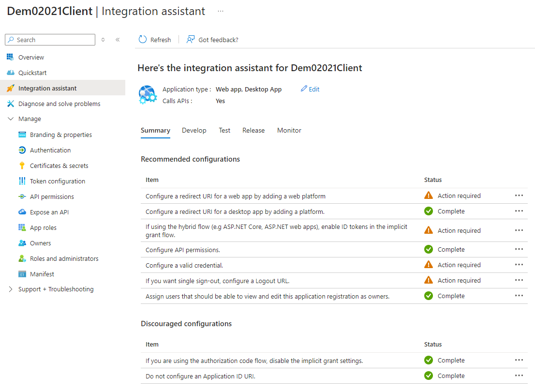Click the Diagnose and solve problems wrench icon
The width and height of the screenshot is (535, 392).
11,104
